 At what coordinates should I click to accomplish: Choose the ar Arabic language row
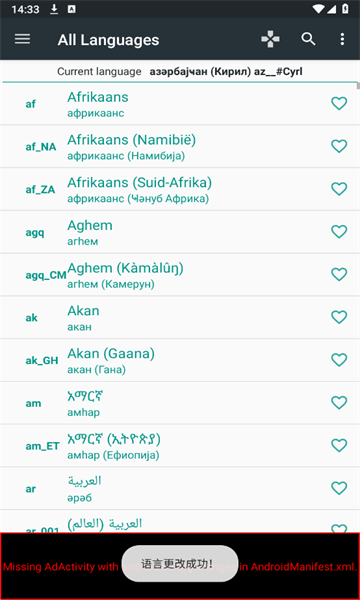click(180, 489)
